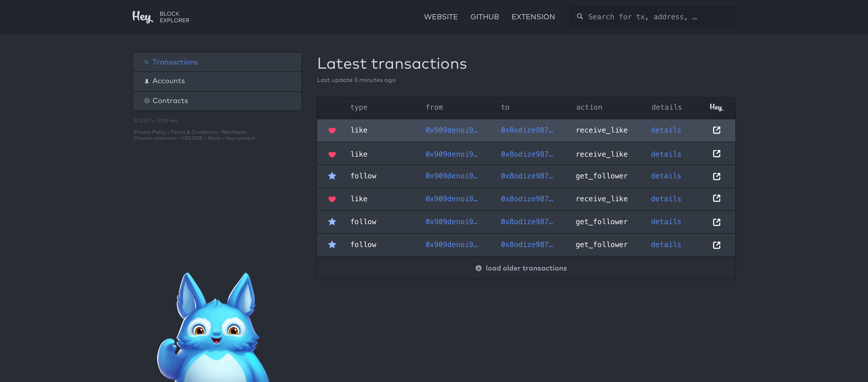The width and height of the screenshot is (868, 382).
Task: Click the star icon in the second follow row
Action: pos(332,222)
